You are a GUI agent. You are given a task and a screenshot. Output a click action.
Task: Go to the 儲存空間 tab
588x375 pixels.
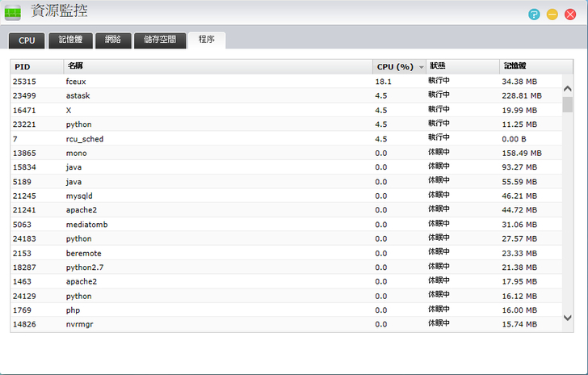click(x=160, y=40)
